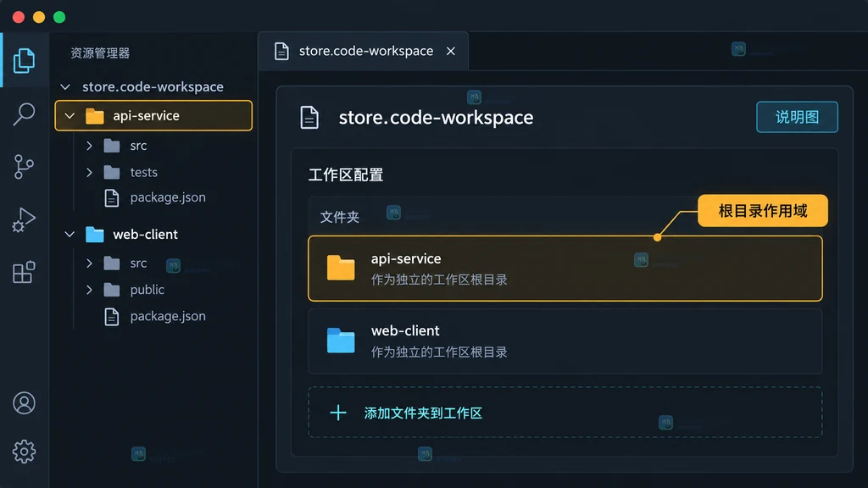Click 添加文件夹到工作区 link
Image resolution: width=868 pixels, height=488 pixels.
click(423, 413)
